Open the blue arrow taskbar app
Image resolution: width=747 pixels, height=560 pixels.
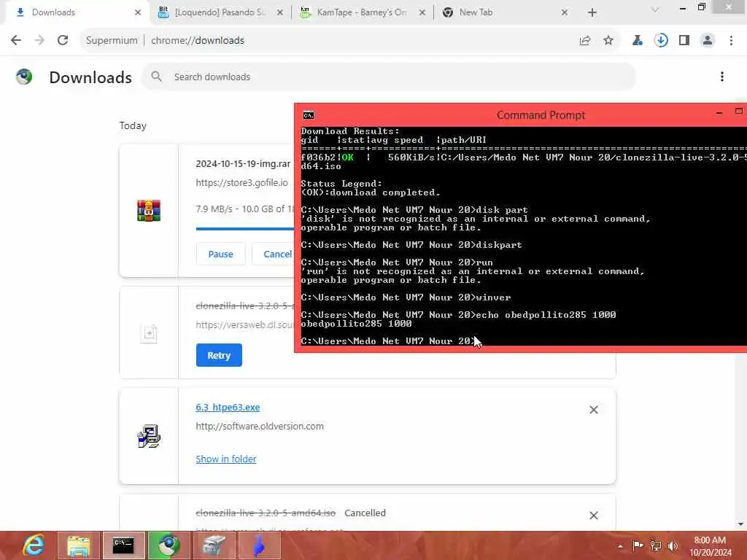(259, 545)
